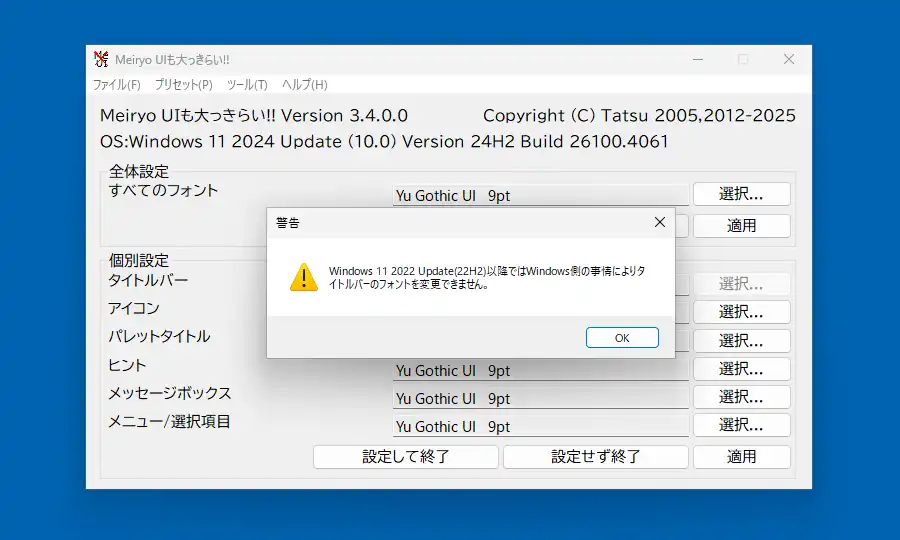Click the yellow warning triangle icon
This screenshot has width=900, height=540.
point(304,278)
